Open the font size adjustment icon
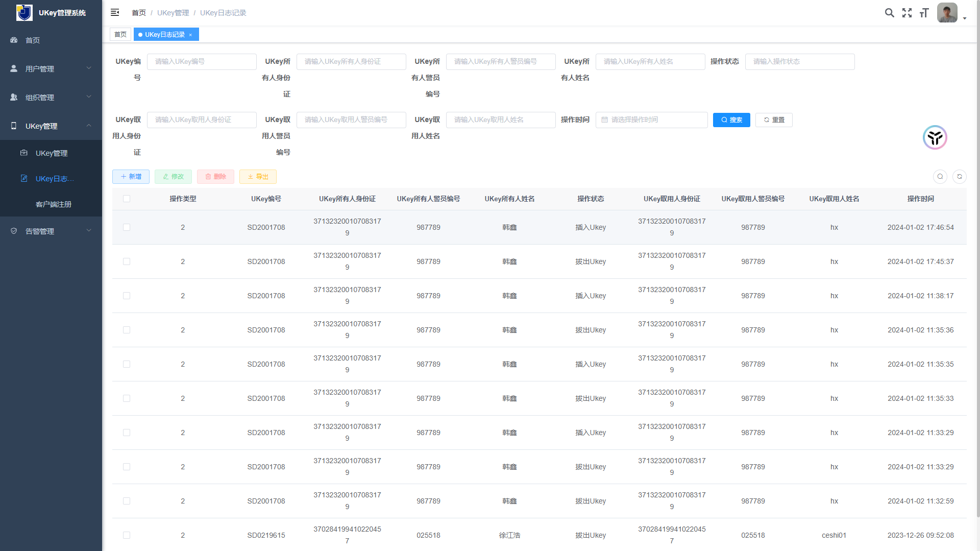This screenshot has height=551, width=980. pos(924,13)
